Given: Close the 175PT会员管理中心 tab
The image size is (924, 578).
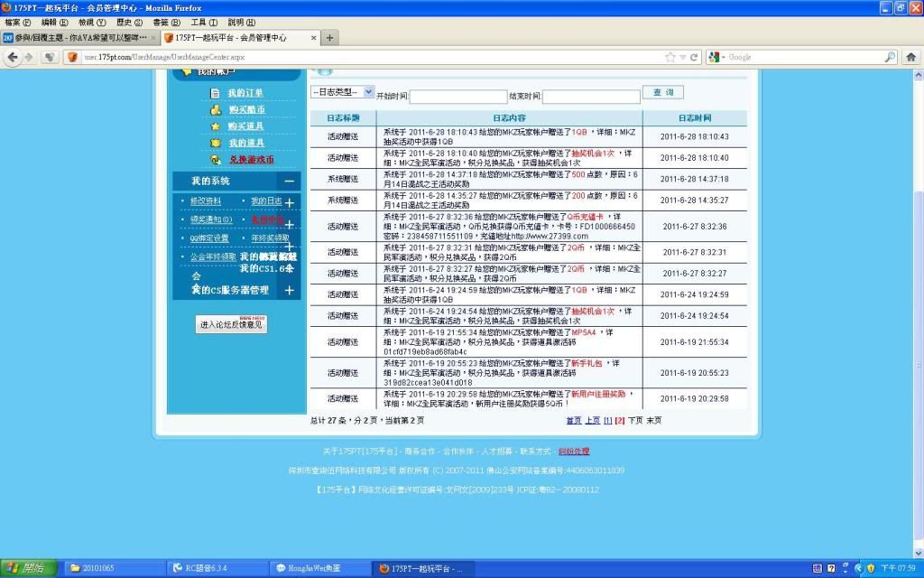Looking at the screenshot, I should tap(313, 38).
